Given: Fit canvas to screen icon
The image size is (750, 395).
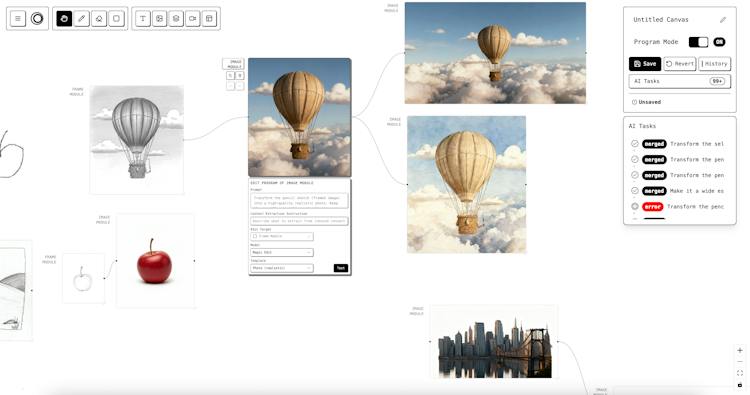Looking at the screenshot, I should tap(740, 373).
